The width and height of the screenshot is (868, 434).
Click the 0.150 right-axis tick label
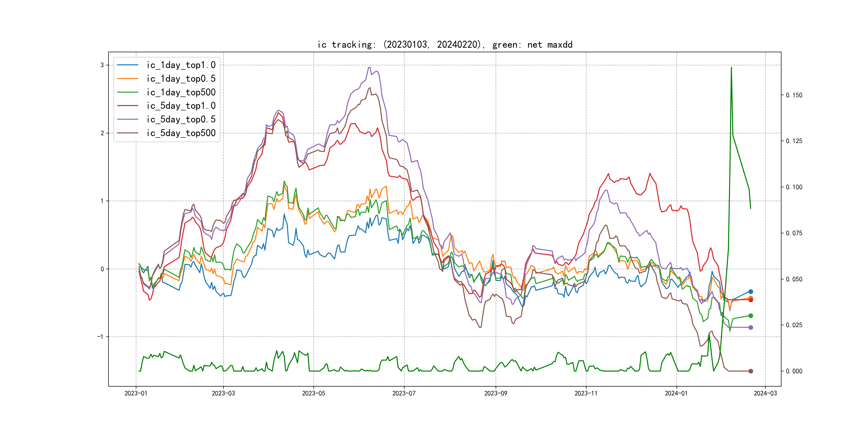pos(794,95)
